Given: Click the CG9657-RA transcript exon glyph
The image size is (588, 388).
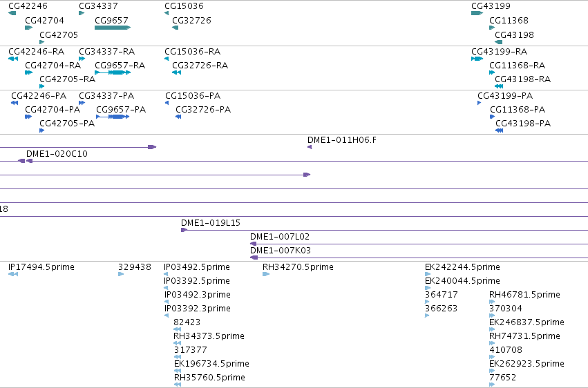Looking at the screenshot, I should pos(113,72).
